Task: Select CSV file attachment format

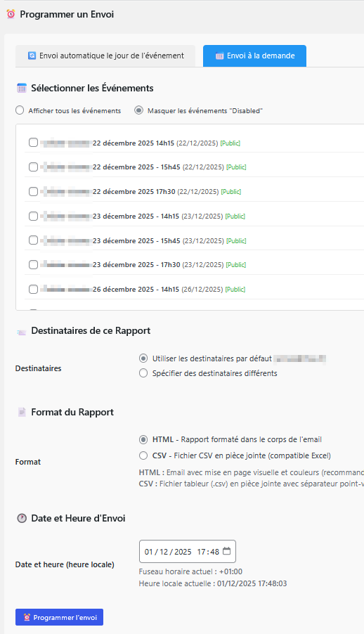Action: click(143, 455)
